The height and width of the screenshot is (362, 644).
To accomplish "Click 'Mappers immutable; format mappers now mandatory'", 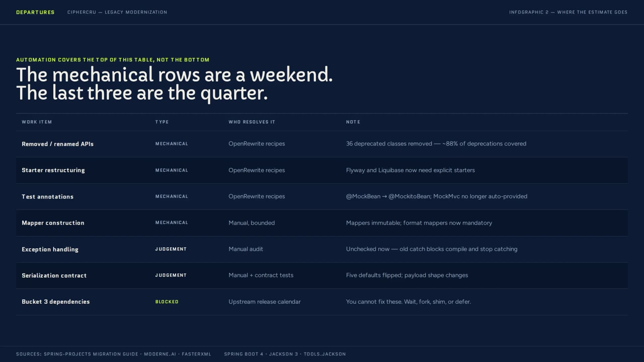I will pyautogui.click(x=419, y=223).
